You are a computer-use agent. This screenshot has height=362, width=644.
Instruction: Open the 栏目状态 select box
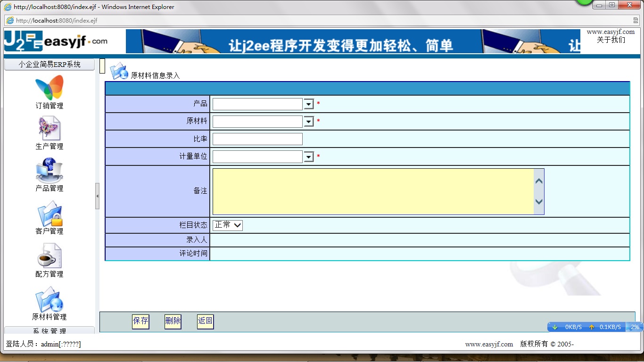[228, 225]
